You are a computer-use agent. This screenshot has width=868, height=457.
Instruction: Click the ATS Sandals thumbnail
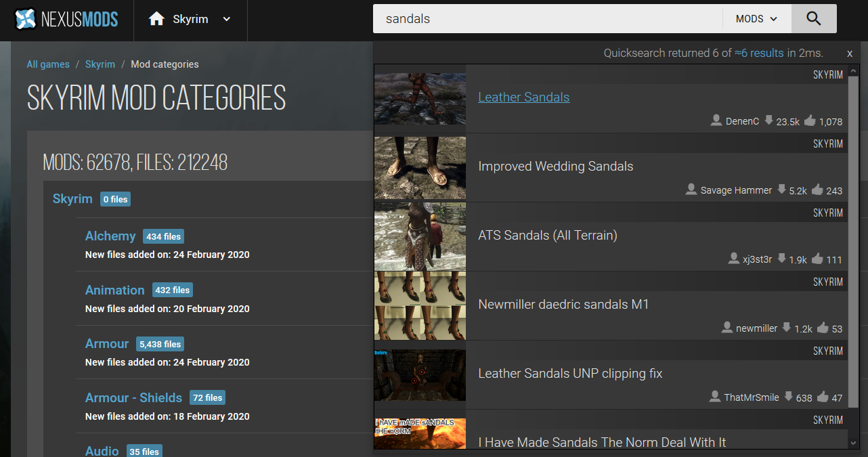(420, 237)
